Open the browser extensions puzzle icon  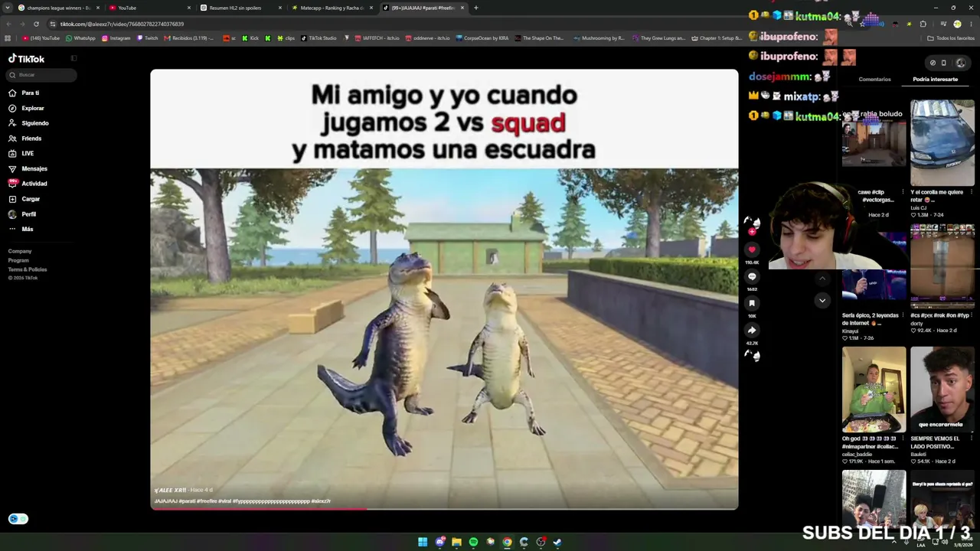coord(923,24)
